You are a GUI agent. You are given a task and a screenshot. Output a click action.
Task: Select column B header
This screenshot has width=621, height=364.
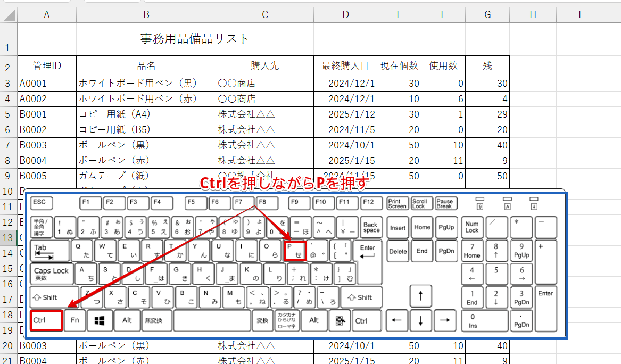[x=145, y=14]
